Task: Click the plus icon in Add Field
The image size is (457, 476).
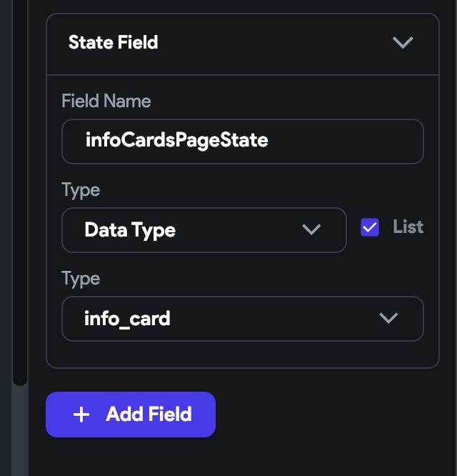Action: (81, 415)
